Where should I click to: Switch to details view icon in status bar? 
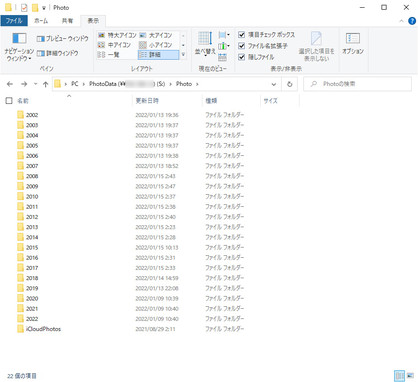tap(399, 376)
